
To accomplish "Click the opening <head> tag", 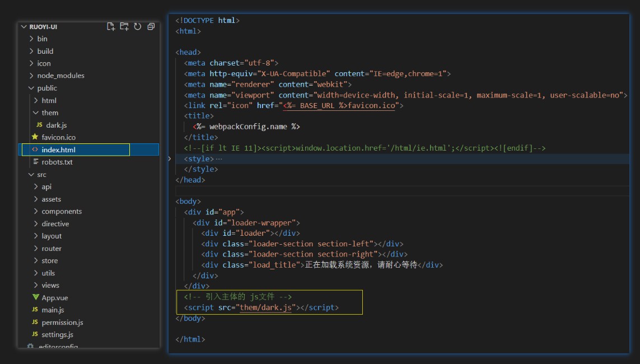I will [x=188, y=52].
